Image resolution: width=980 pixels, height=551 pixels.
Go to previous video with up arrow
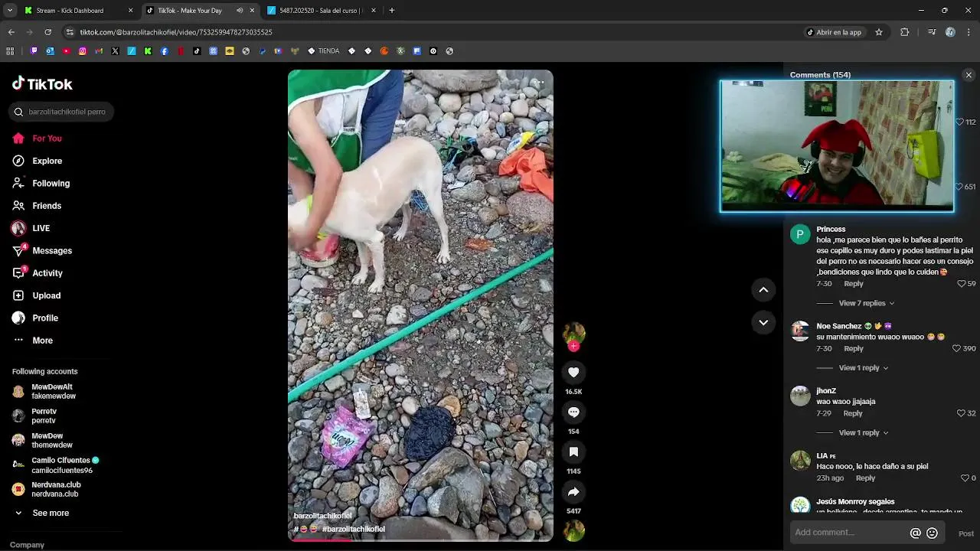tap(763, 289)
